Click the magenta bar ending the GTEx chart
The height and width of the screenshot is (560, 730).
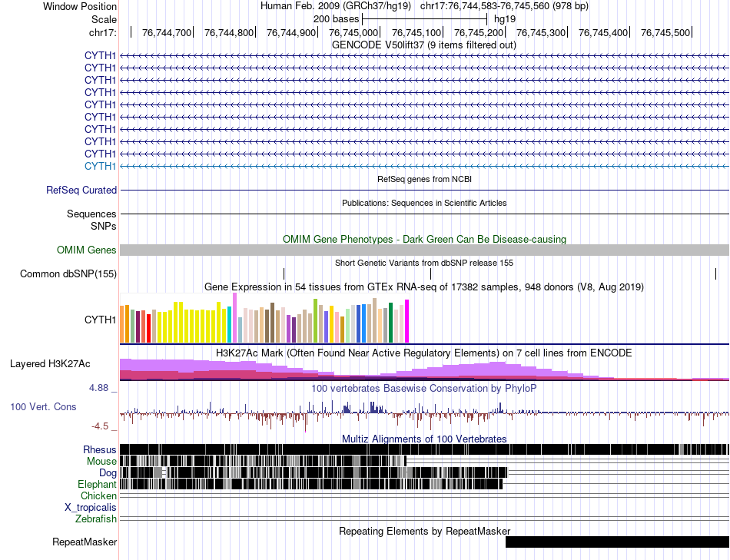tap(407, 321)
